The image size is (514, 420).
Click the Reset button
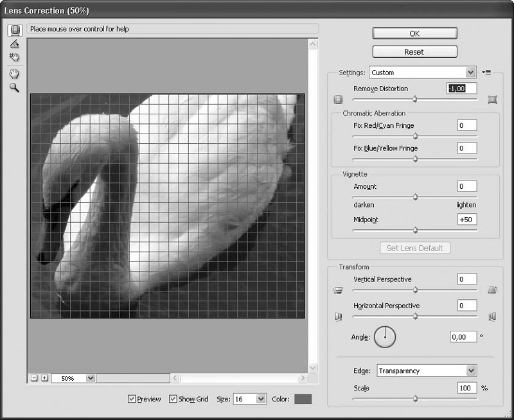click(x=414, y=52)
